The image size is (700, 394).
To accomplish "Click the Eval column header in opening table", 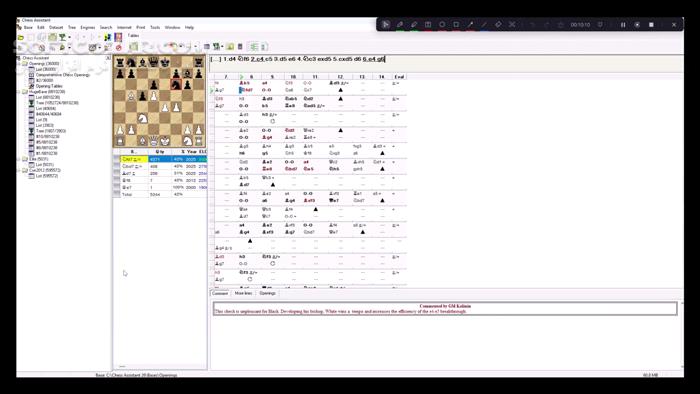I will coord(399,77).
